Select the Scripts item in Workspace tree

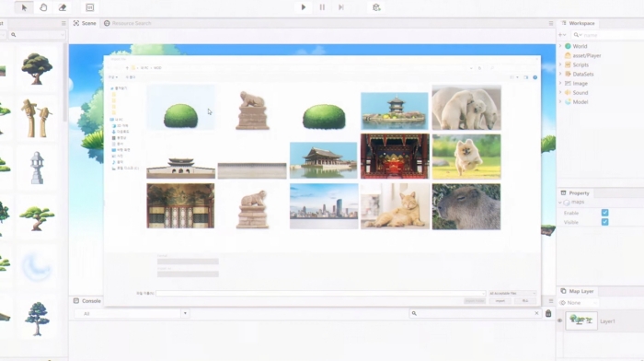(x=581, y=65)
